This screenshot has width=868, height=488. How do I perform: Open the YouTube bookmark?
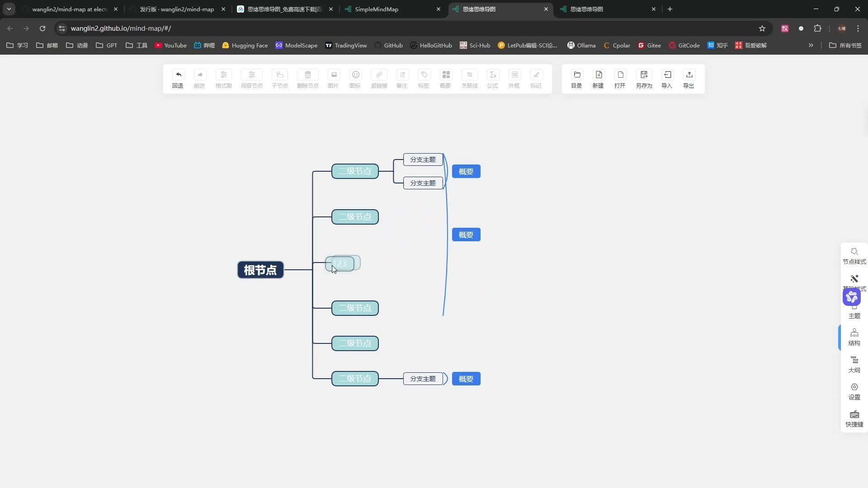pyautogui.click(x=170, y=45)
